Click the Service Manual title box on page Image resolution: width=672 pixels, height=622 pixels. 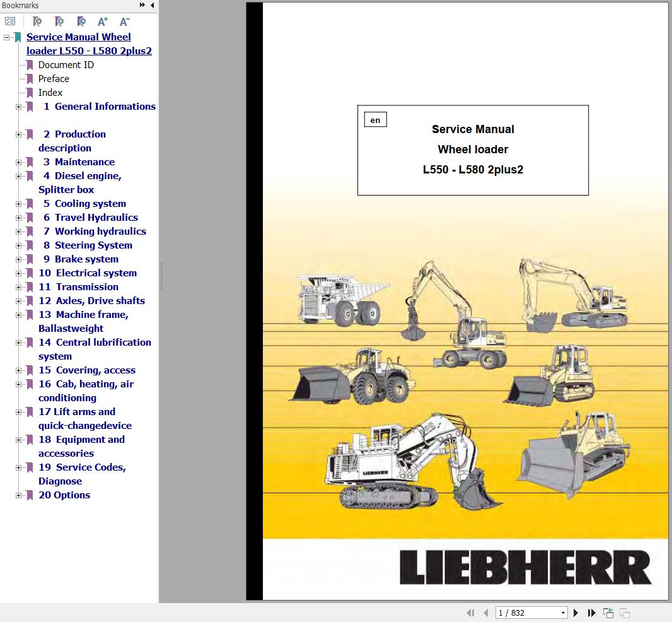point(473,150)
